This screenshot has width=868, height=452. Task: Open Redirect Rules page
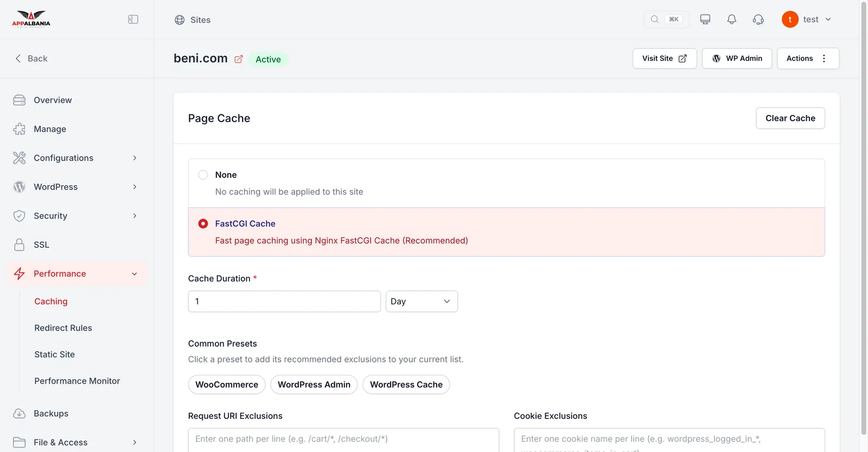click(63, 328)
